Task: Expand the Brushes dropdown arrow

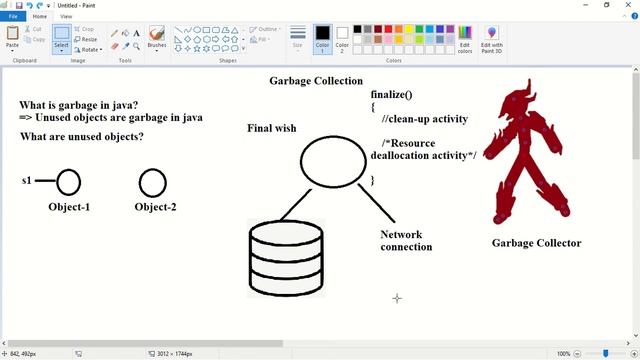Action: coord(157,51)
